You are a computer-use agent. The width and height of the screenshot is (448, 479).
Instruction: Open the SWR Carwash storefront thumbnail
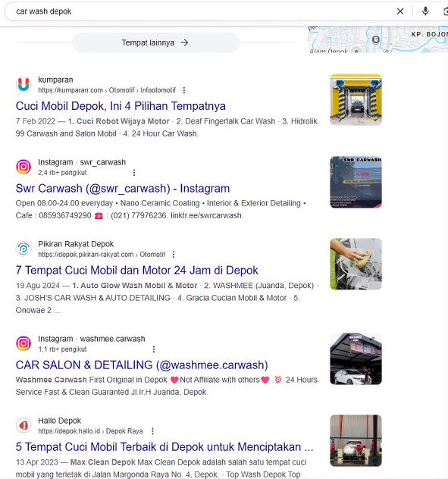[356, 182]
